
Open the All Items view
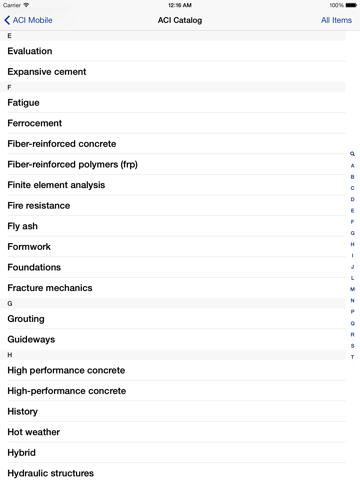pos(336,20)
